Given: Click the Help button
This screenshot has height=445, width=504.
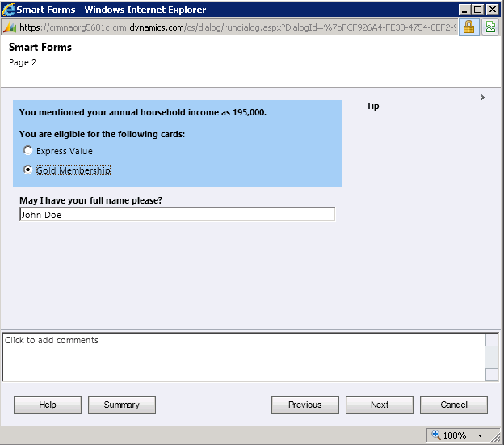Looking at the screenshot, I should coord(48,405).
